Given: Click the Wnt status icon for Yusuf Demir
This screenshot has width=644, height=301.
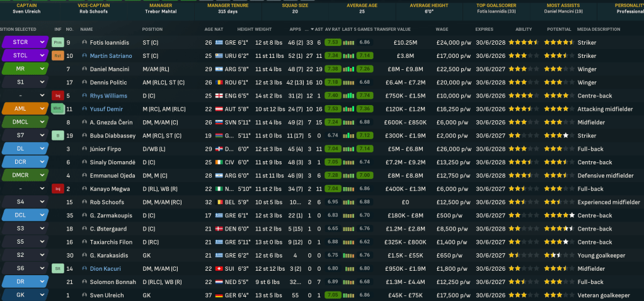Looking at the screenshot, I should pos(58,109).
